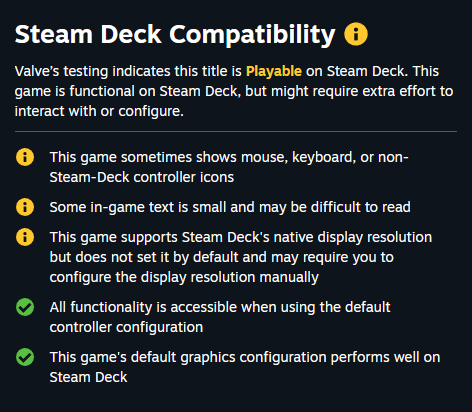Click the "Steam-Deck controller icons" line
Image resolution: width=472 pixels, height=412 pixels.
point(142,177)
